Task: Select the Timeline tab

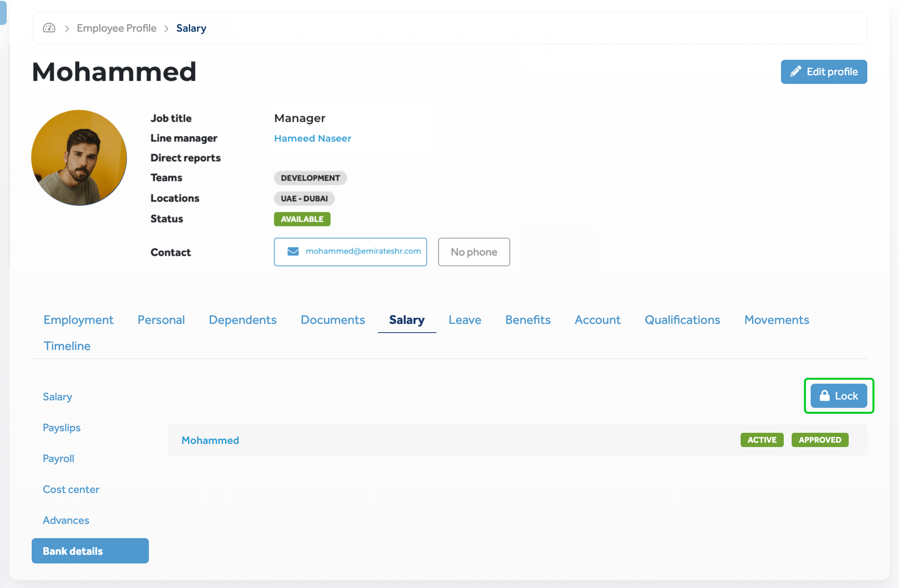Action: tap(67, 346)
